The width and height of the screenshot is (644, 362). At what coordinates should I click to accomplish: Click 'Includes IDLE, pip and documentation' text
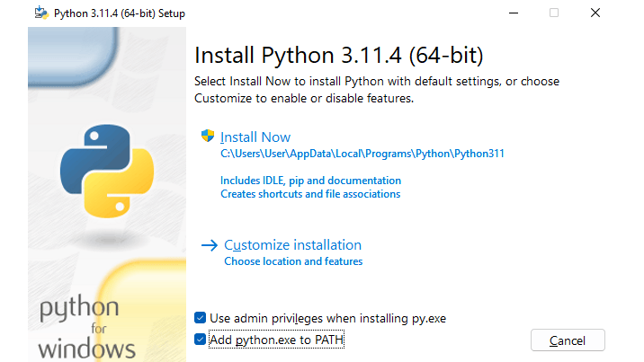(310, 181)
